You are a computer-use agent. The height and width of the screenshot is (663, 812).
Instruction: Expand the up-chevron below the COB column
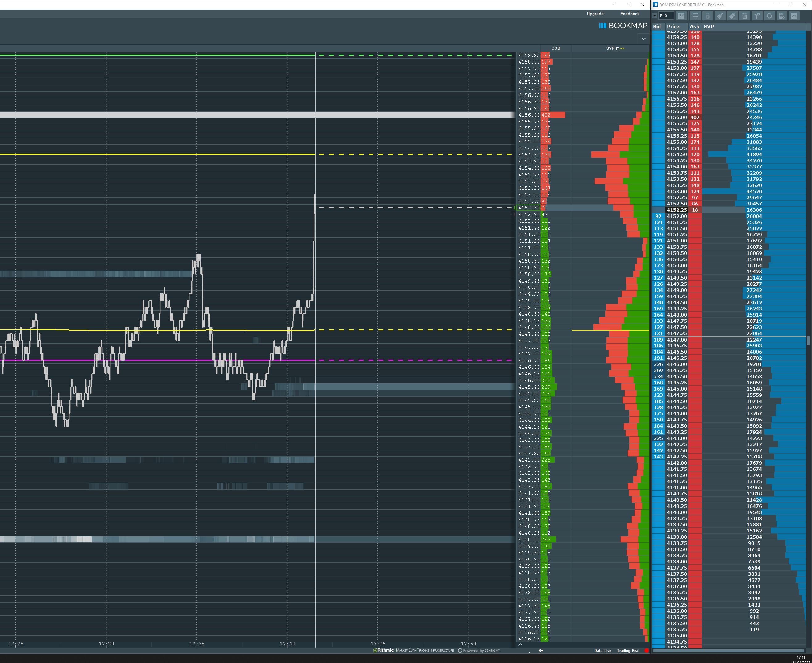click(520, 644)
